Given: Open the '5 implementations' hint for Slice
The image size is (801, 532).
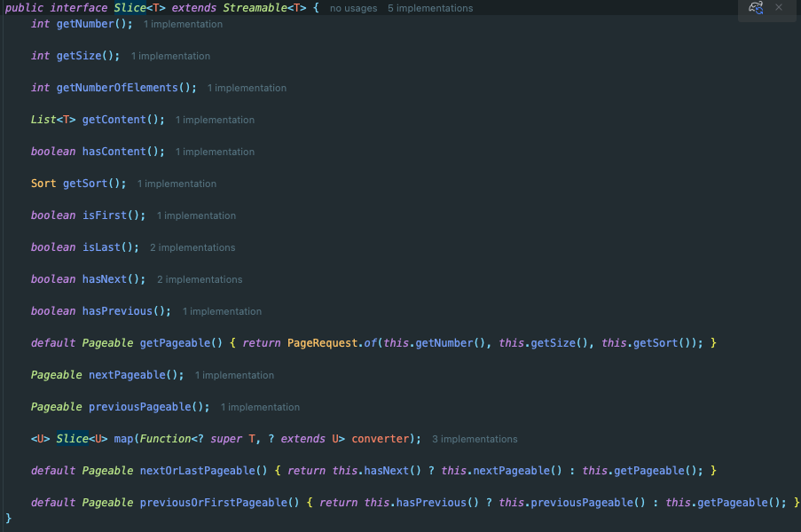Looking at the screenshot, I should tap(430, 8).
